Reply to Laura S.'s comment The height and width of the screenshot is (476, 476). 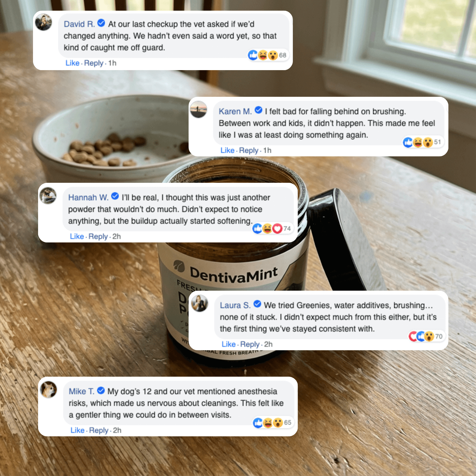[x=250, y=344]
